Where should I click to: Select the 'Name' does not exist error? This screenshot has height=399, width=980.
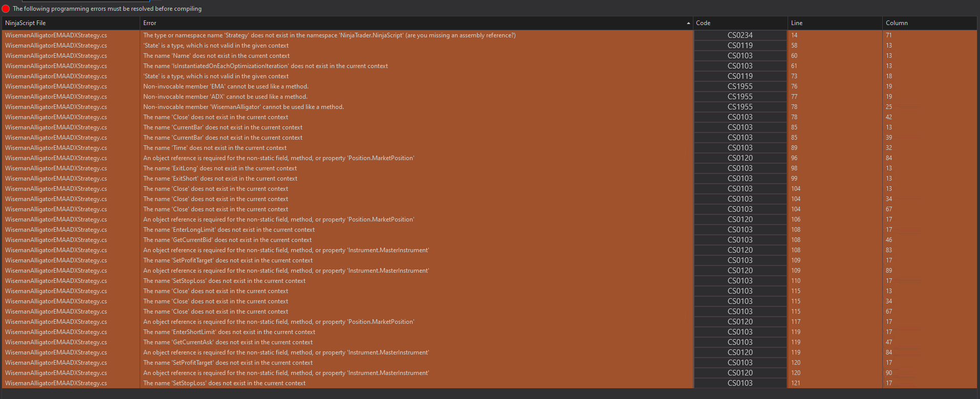click(x=216, y=56)
